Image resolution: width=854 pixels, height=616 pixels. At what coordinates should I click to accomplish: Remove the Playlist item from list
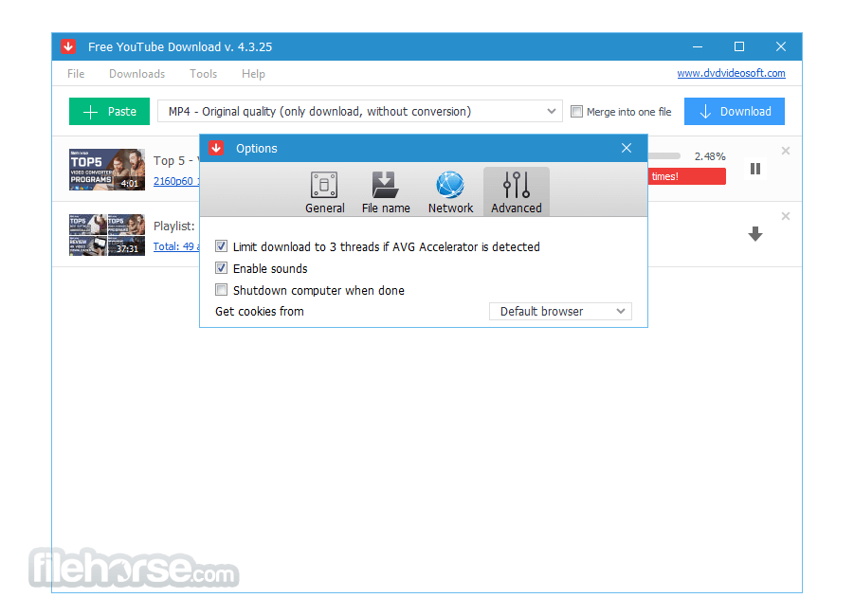pyautogui.click(x=786, y=216)
